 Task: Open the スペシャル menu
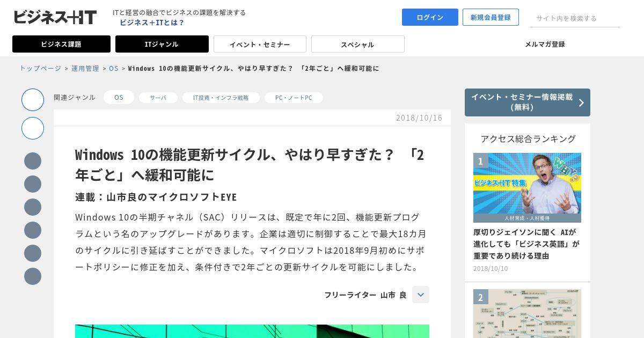(x=358, y=44)
